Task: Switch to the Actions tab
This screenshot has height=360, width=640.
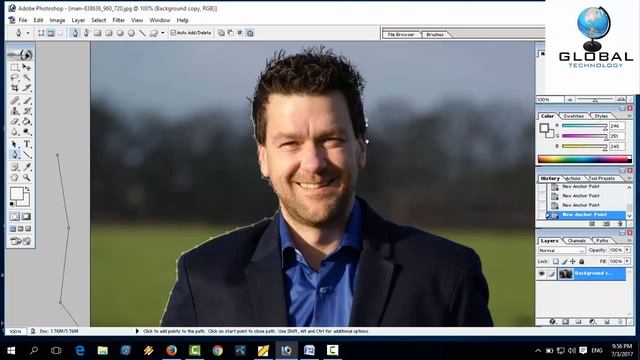Action: (x=573, y=179)
